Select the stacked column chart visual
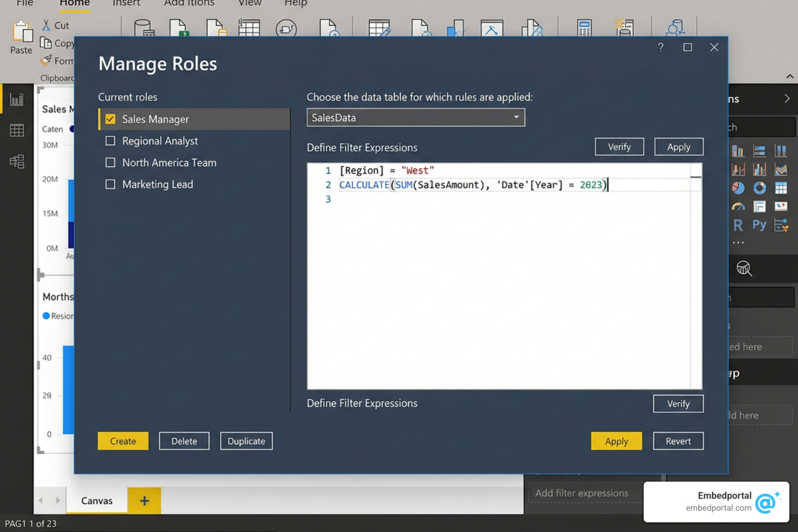This screenshot has width=798, height=532. (738, 151)
